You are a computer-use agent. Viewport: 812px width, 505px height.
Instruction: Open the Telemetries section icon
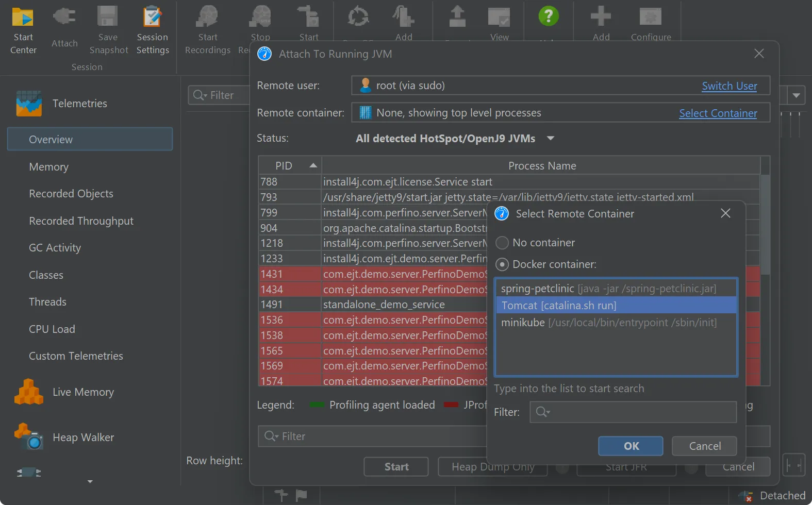[29, 104]
